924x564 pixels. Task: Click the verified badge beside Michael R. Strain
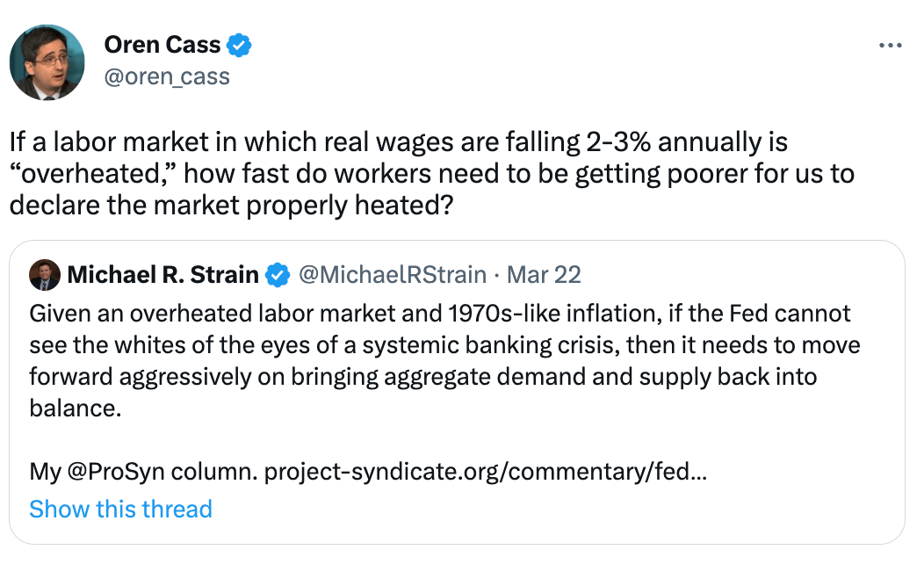pyautogui.click(x=278, y=275)
